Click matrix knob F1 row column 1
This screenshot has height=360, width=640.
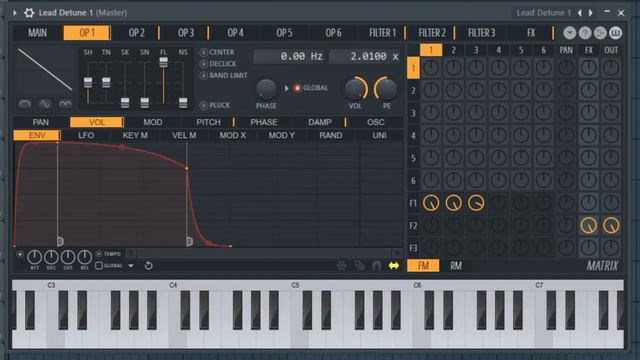click(431, 203)
